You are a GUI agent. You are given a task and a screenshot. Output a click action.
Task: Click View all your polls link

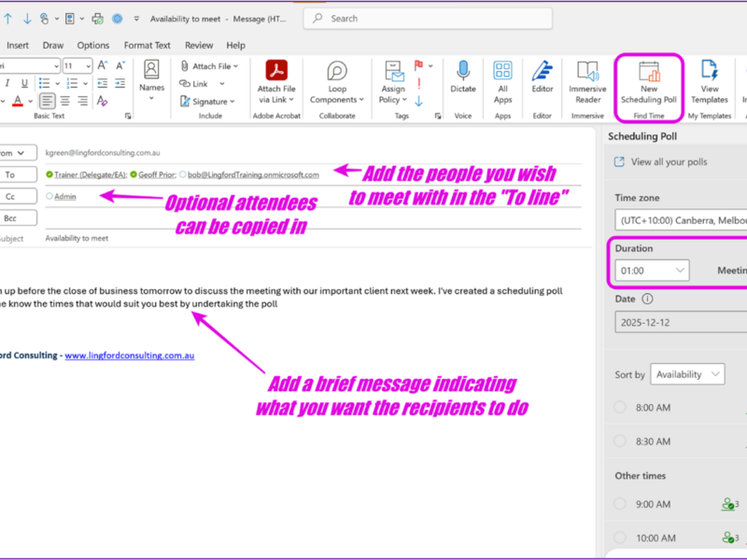pyautogui.click(x=669, y=161)
